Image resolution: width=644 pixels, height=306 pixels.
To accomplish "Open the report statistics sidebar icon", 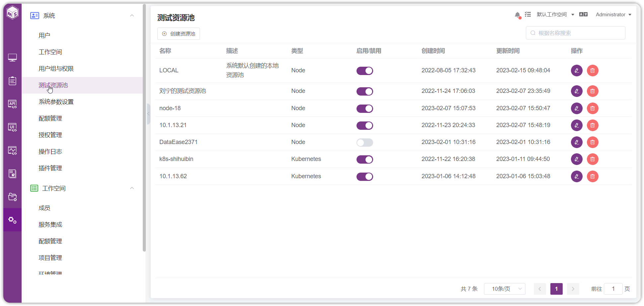I will click(13, 174).
